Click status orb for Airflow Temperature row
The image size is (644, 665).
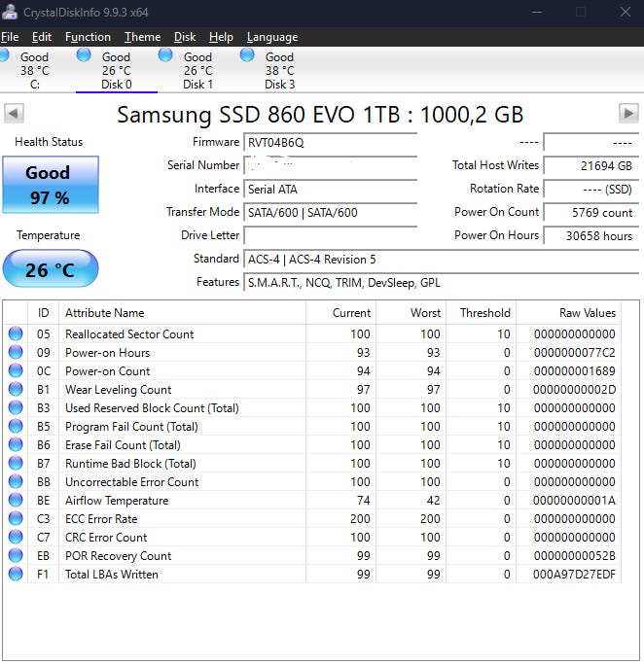coord(16,500)
